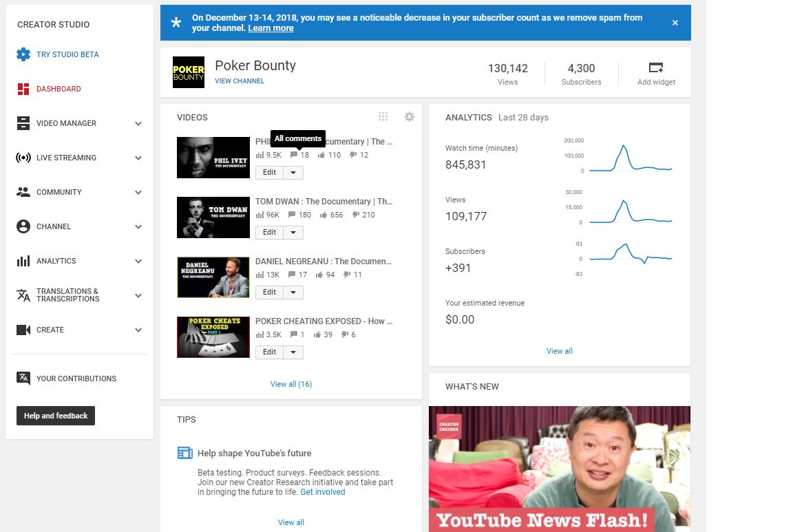Screen dimensions: 793x532
Task: Expand the Channel section chevron
Action: point(138,226)
